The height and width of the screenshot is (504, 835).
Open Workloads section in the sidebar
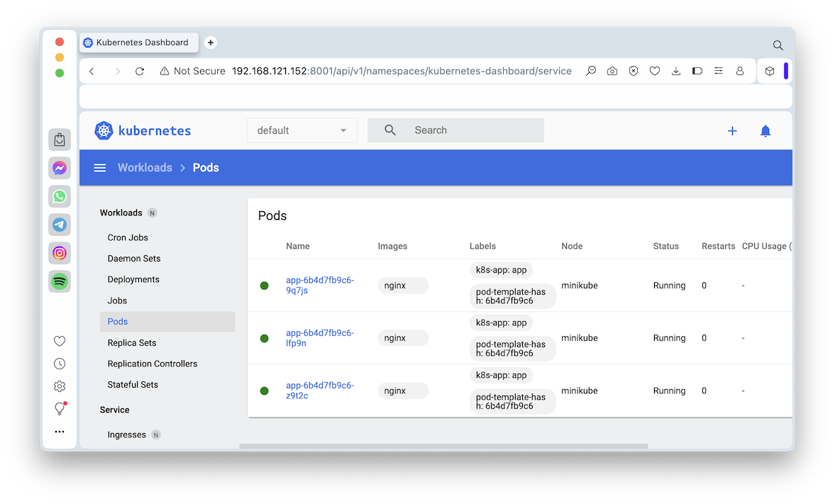point(121,213)
